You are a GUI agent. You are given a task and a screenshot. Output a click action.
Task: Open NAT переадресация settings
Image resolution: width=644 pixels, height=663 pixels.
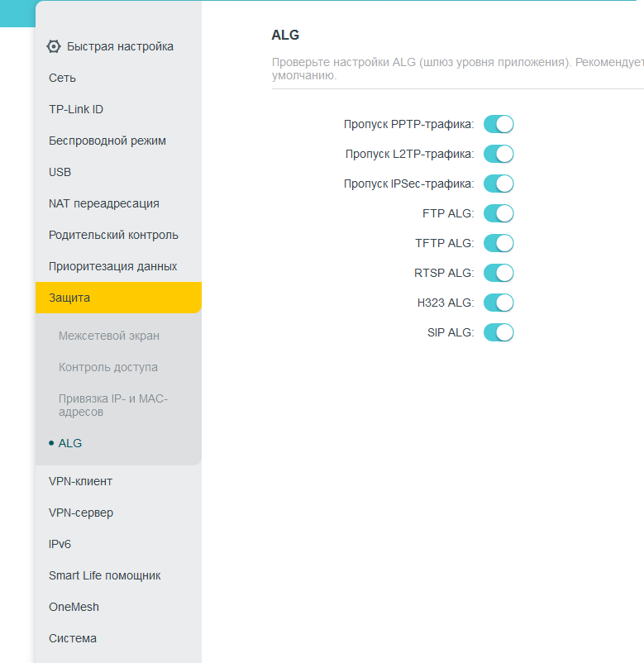click(x=104, y=203)
